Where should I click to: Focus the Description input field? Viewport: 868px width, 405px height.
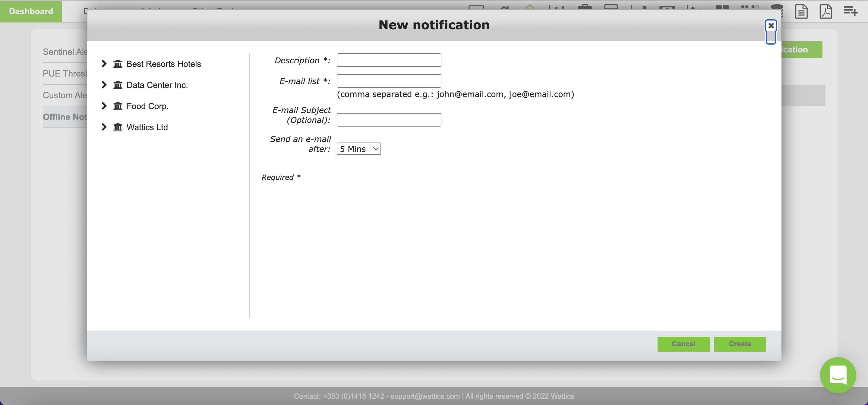pos(389,60)
